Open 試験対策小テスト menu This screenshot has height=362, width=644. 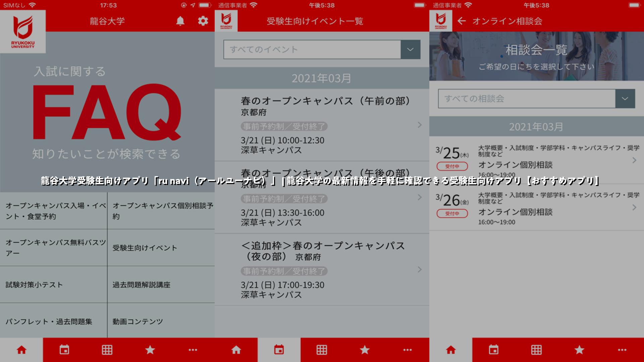coord(54,285)
